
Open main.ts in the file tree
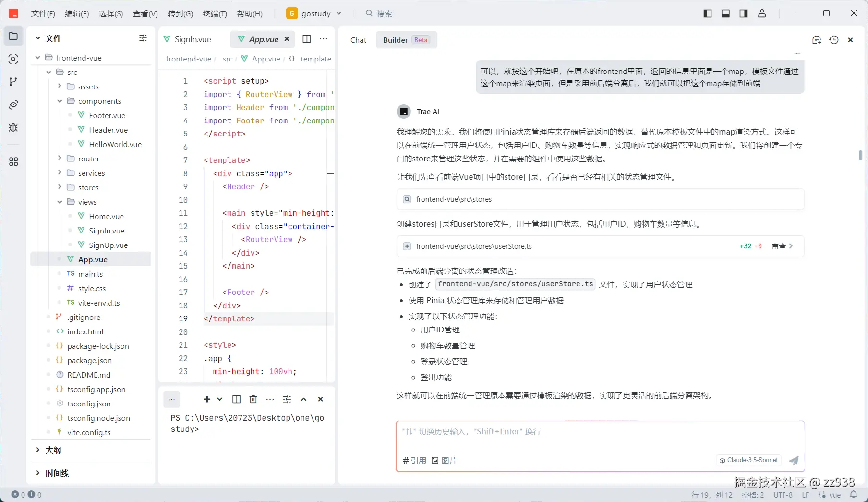[x=90, y=274]
